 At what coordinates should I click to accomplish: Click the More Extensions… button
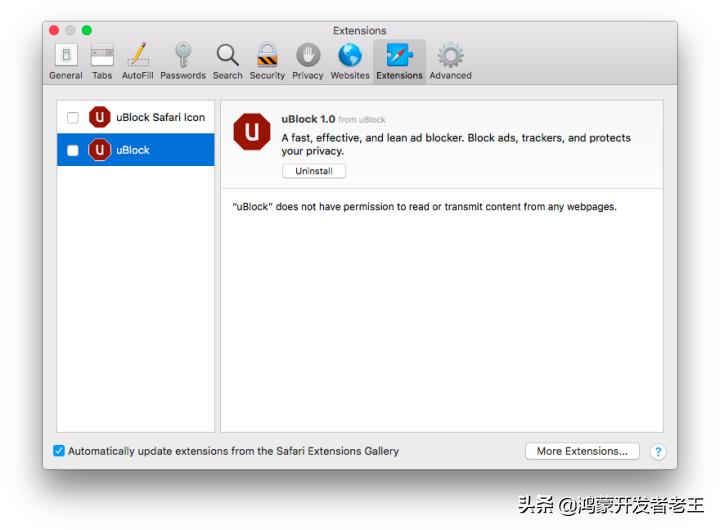click(582, 451)
